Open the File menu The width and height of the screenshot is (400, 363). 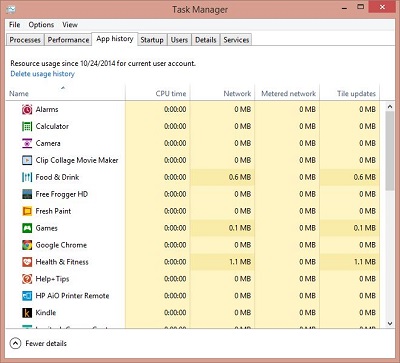click(x=14, y=25)
